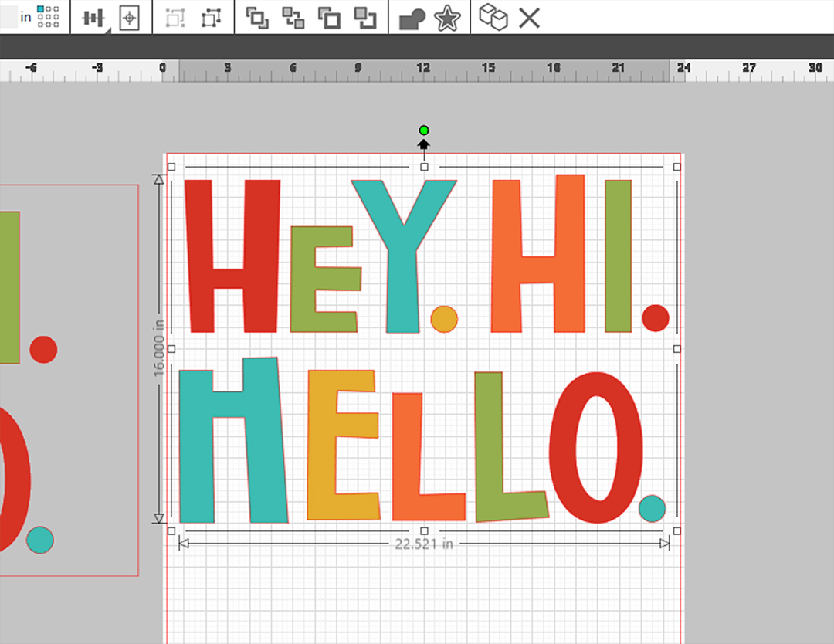This screenshot has height=644, width=834.
Task: Select the bottom-right reference point square
Action: click(x=56, y=24)
